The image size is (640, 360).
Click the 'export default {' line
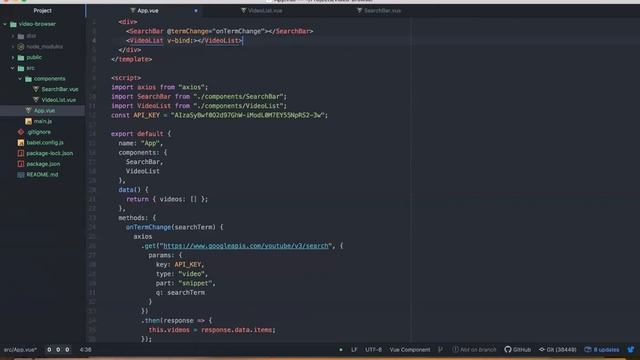click(141, 134)
